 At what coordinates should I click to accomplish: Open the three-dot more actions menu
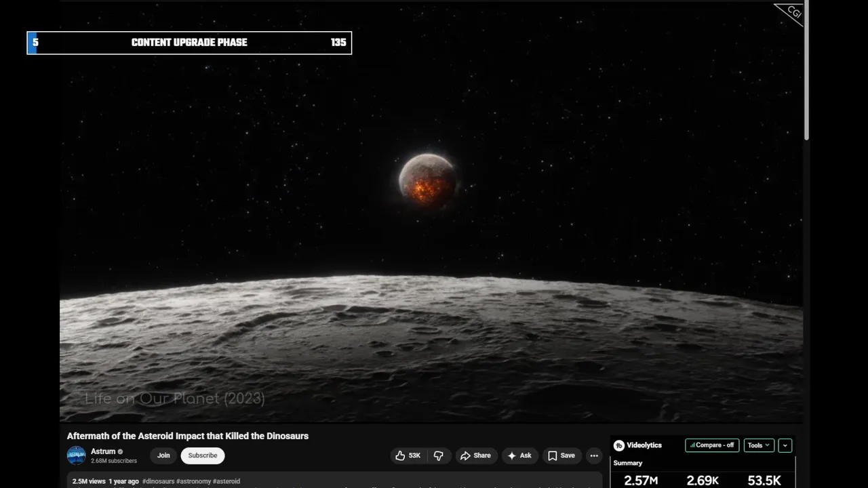(594, 455)
